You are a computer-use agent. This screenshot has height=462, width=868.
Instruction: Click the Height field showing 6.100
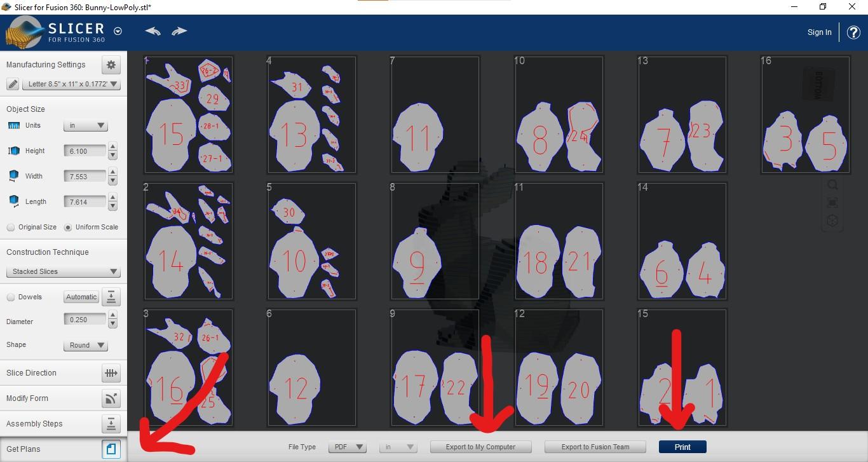[x=85, y=151]
